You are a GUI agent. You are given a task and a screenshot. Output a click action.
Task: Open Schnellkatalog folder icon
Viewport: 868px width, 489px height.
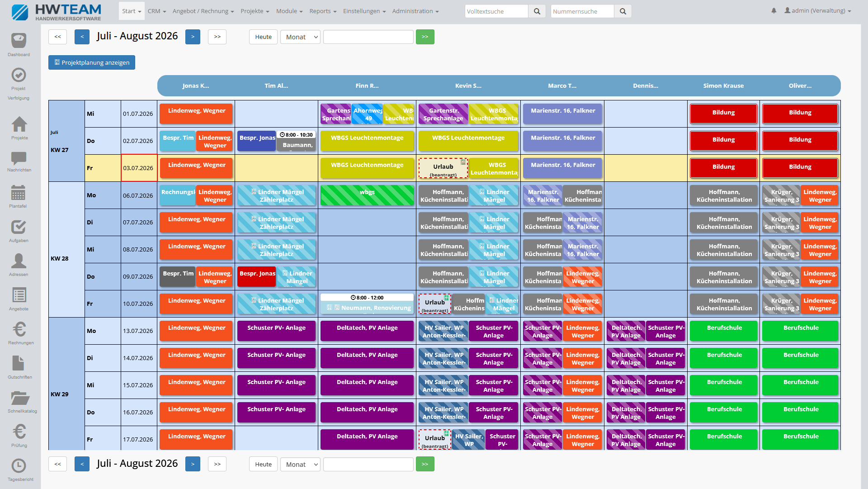[20, 398]
